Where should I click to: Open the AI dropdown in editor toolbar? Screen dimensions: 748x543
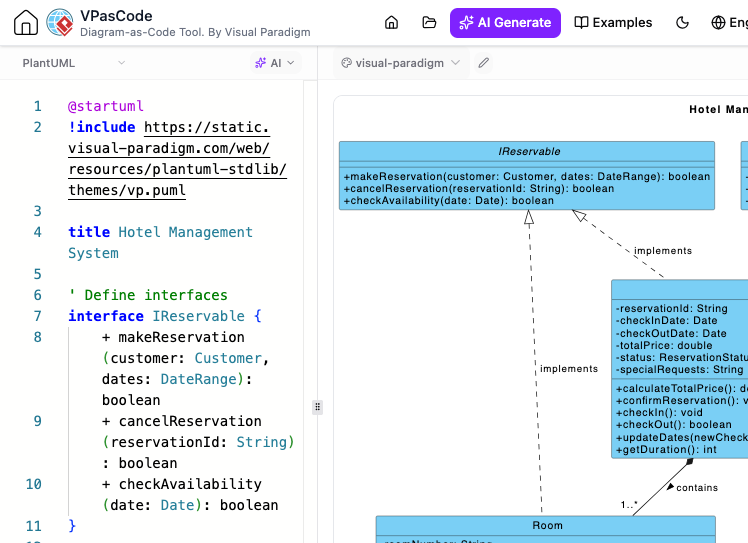[275, 63]
